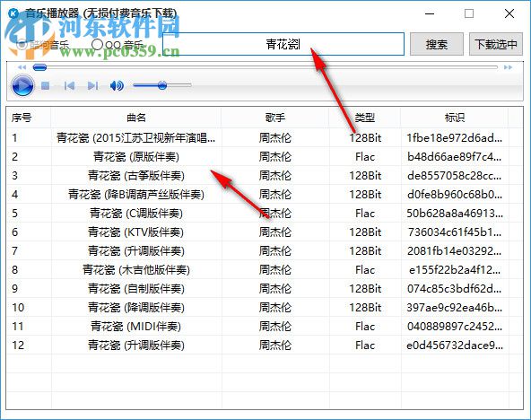Viewport: 531px width, 420px height.
Task: Click the fast-forward arrows right of seek bar
Action: (x=508, y=67)
